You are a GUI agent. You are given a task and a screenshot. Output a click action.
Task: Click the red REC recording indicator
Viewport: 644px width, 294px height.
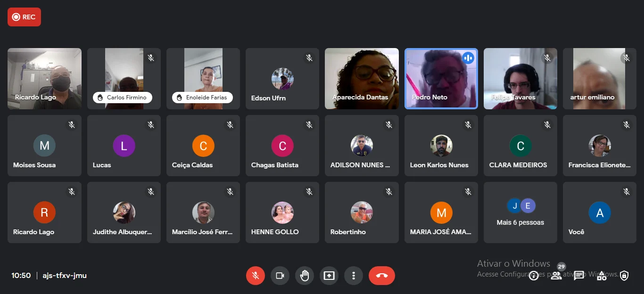point(24,17)
